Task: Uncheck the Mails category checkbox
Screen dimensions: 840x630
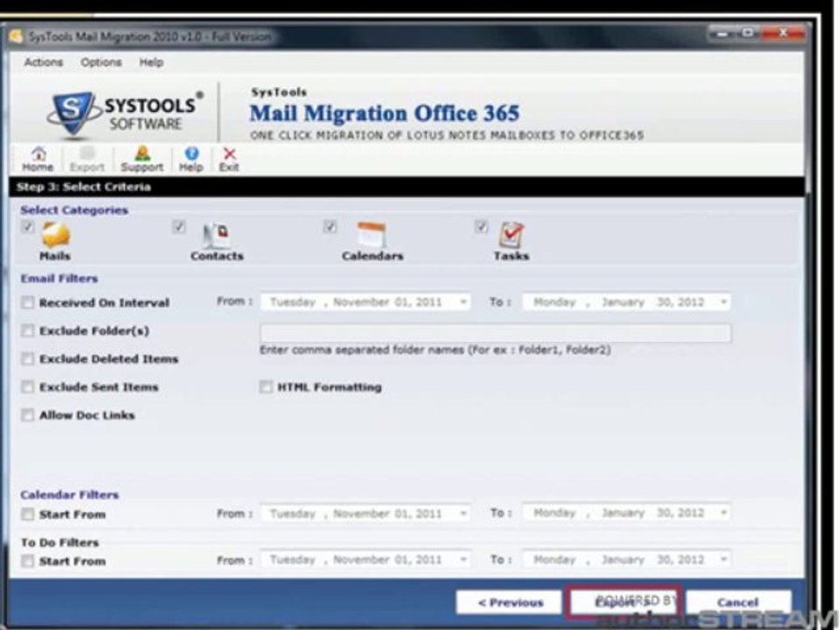Action: click(x=27, y=227)
